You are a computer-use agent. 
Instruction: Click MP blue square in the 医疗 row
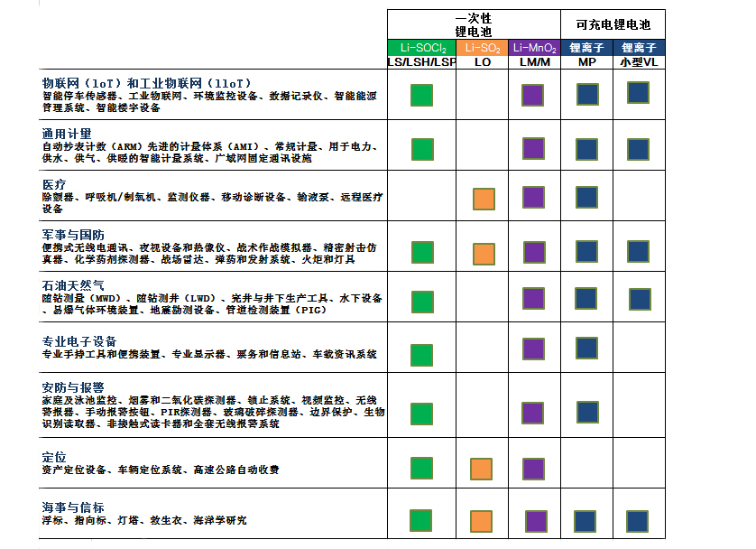point(586,198)
